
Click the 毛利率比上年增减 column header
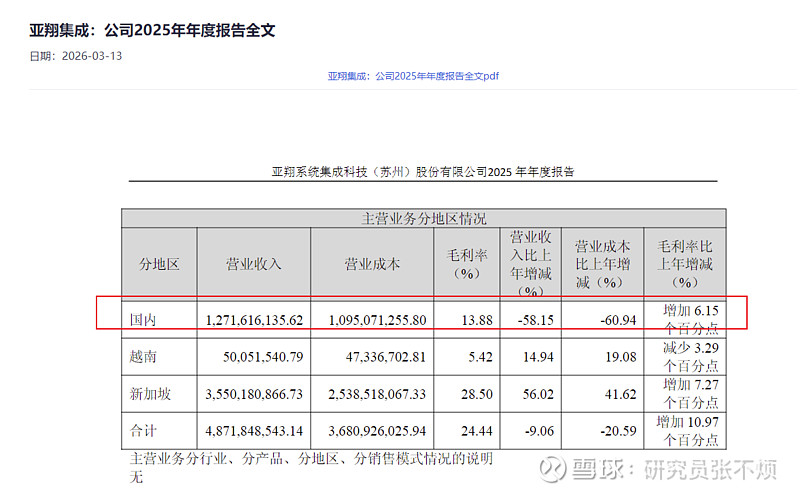(685, 264)
